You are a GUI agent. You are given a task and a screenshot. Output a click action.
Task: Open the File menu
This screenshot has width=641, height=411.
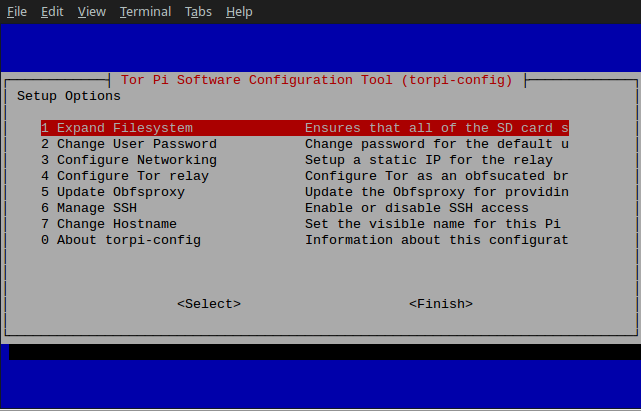(x=17, y=11)
